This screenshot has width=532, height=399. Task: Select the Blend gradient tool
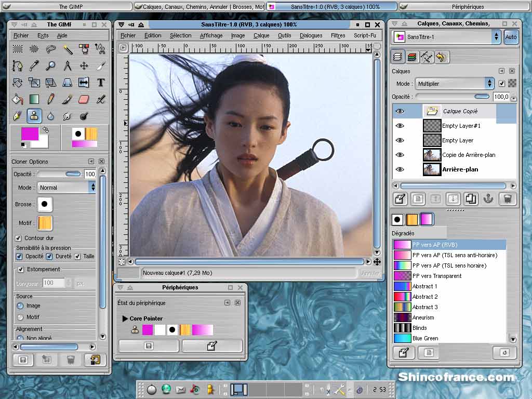[x=34, y=99]
